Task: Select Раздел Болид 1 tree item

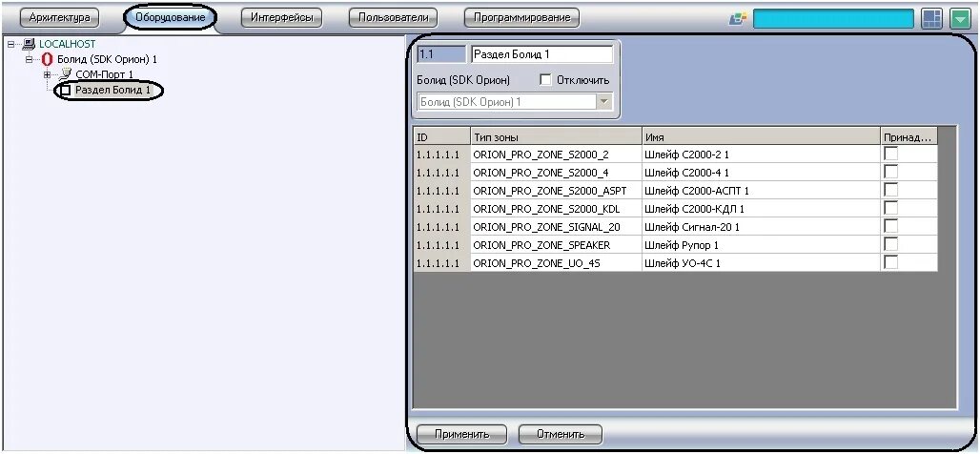Action: point(113,91)
